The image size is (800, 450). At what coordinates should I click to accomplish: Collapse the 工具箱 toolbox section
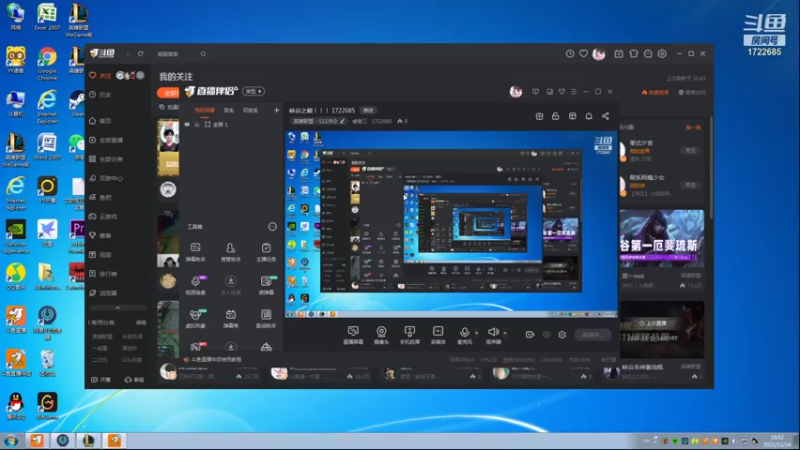(272, 227)
